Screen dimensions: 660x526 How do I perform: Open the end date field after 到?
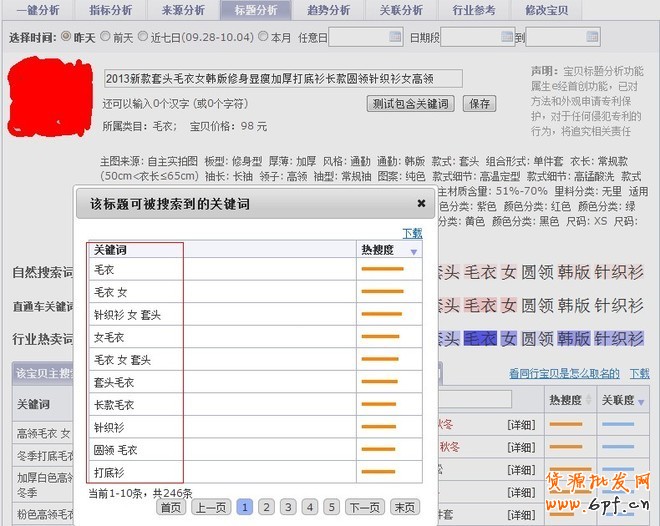tap(563, 38)
